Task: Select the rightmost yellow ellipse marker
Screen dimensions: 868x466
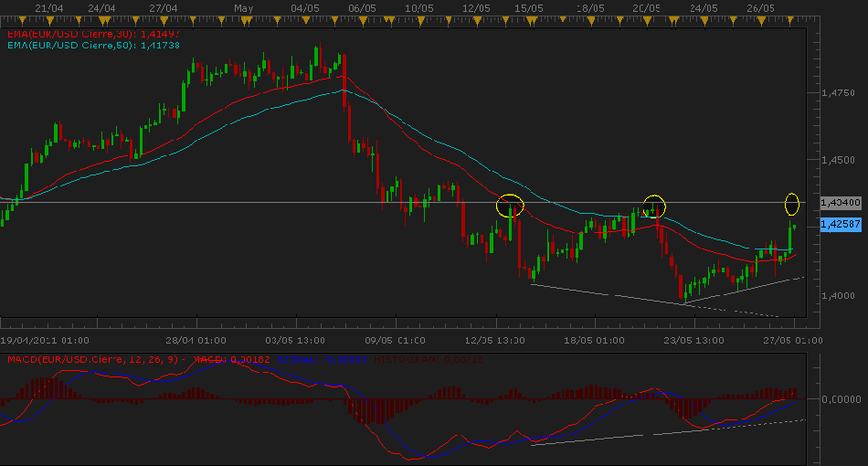Action: (x=792, y=203)
